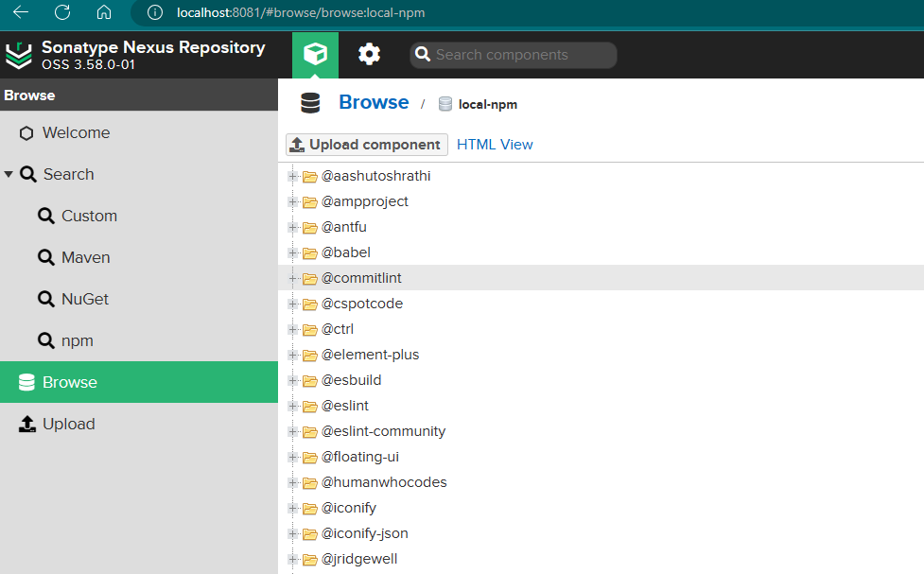Expand the @aashutoshrathi folder
This screenshot has height=574, width=924.
[x=292, y=176]
